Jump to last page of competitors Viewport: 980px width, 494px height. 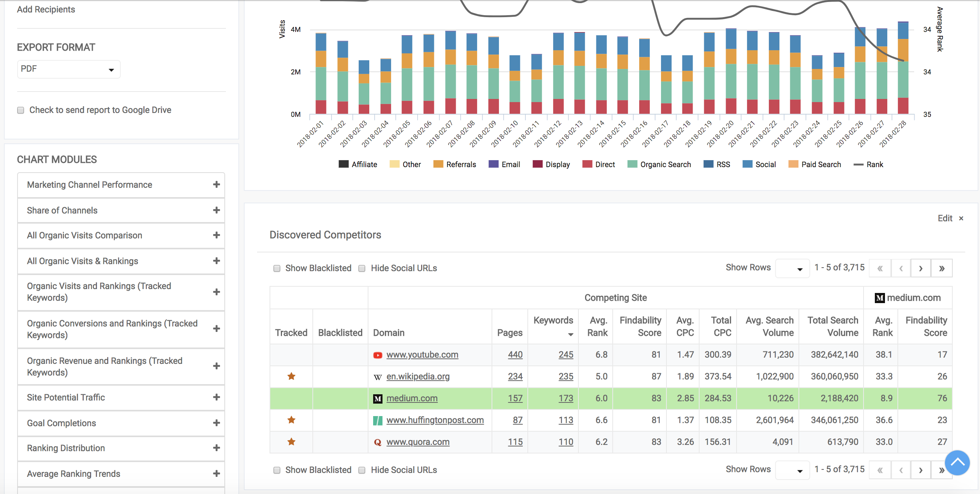coord(941,268)
